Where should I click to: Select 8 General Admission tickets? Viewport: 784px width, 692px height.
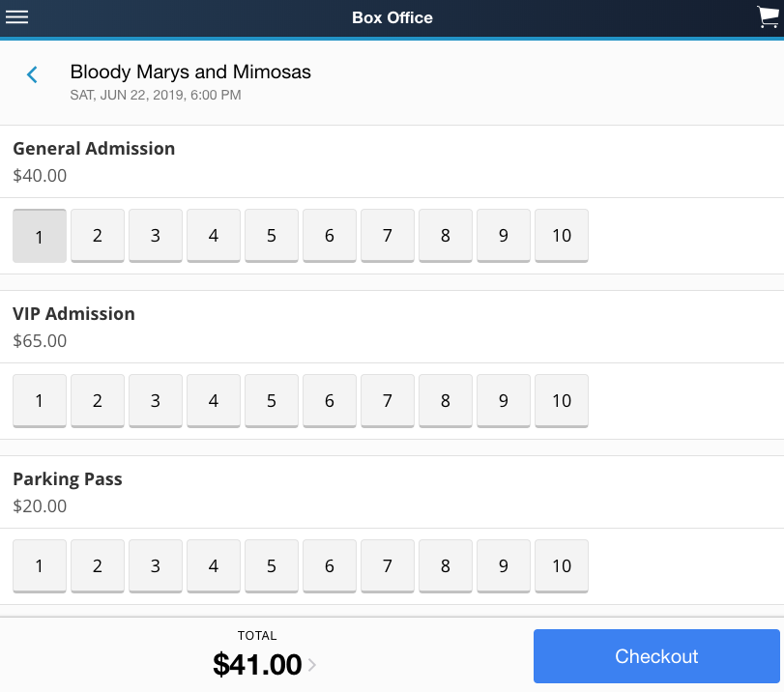point(446,235)
